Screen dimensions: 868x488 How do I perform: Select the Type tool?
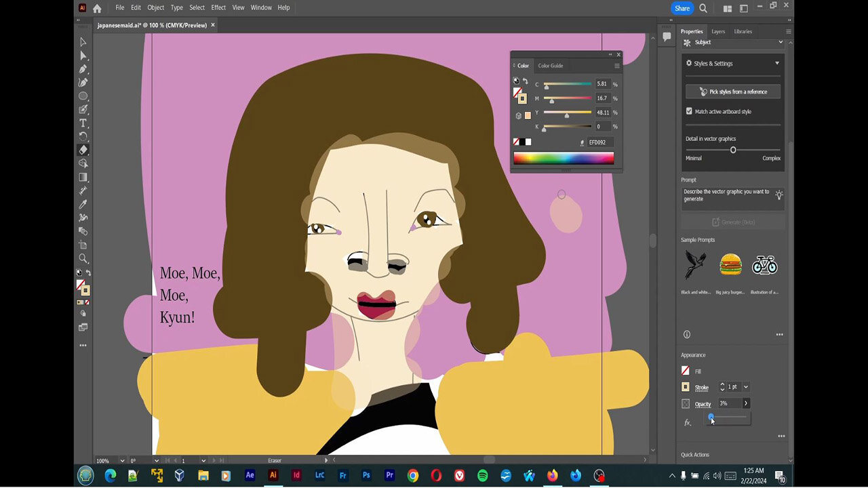coord(83,123)
